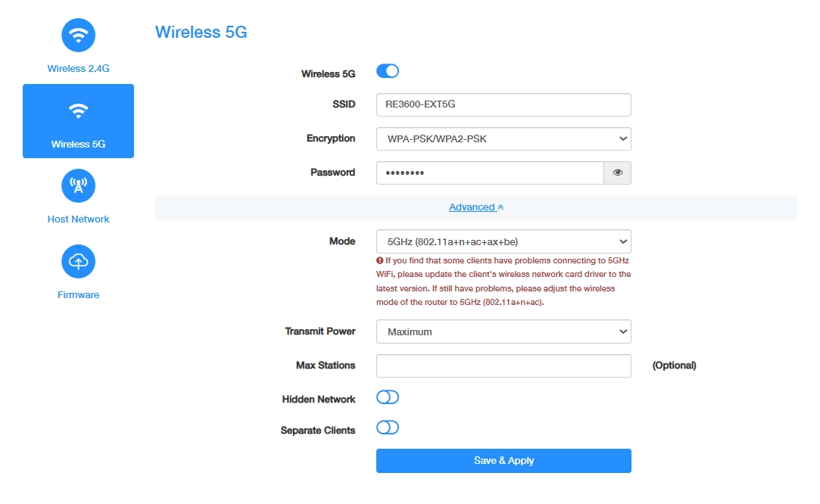
Task: Open the Mode dropdown menu
Action: (504, 241)
